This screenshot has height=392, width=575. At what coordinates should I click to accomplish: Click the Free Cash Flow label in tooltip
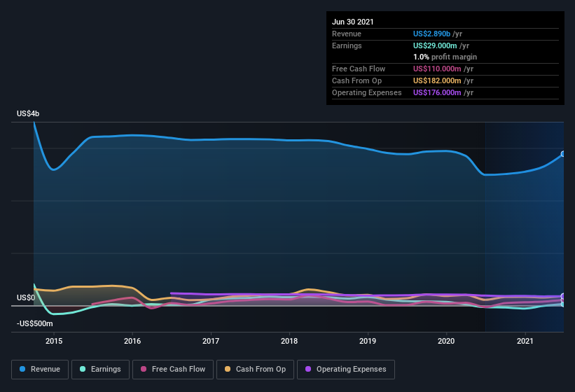coord(359,69)
